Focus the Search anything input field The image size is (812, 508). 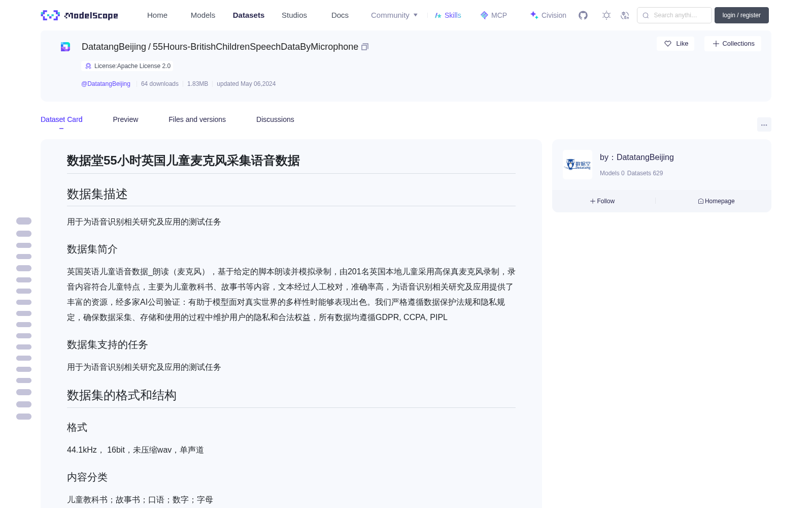point(674,15)
